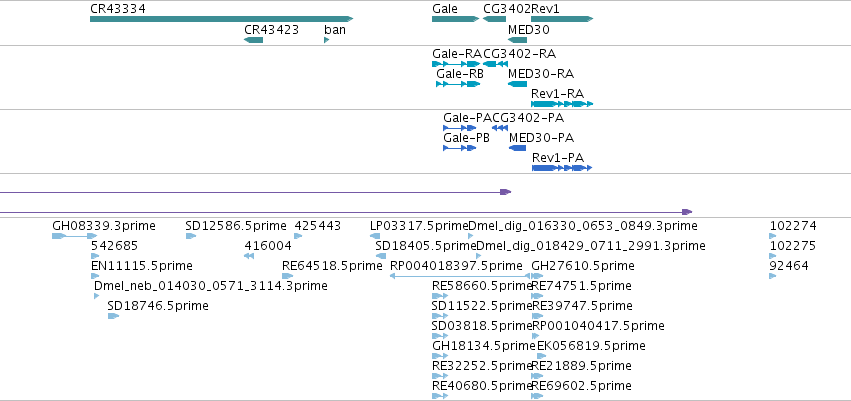This screenshot has width=851, height=401.
Task: Click the Gale gene bar
Action: coord(455,19)
